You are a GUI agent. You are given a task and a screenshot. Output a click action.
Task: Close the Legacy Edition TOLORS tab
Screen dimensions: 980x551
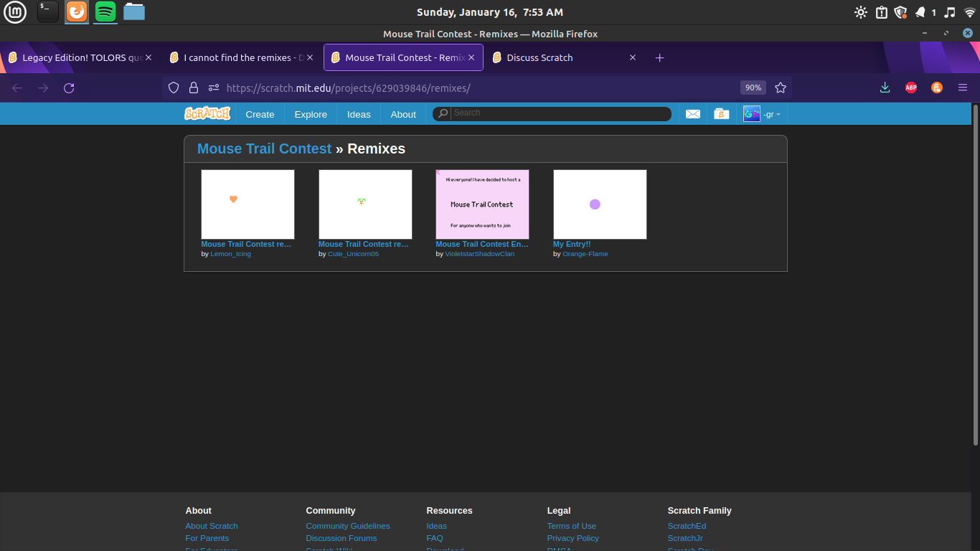[x=149, y=57]
